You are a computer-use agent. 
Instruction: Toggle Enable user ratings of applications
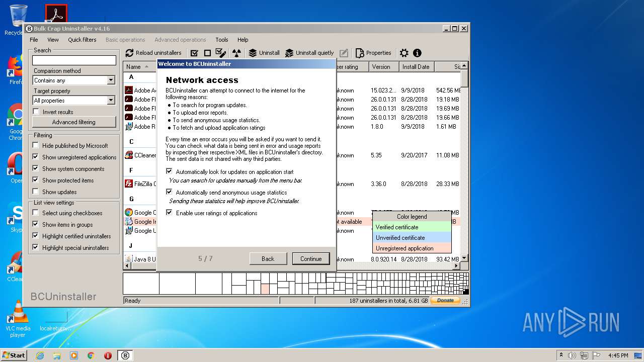click(x=169, y=213)
